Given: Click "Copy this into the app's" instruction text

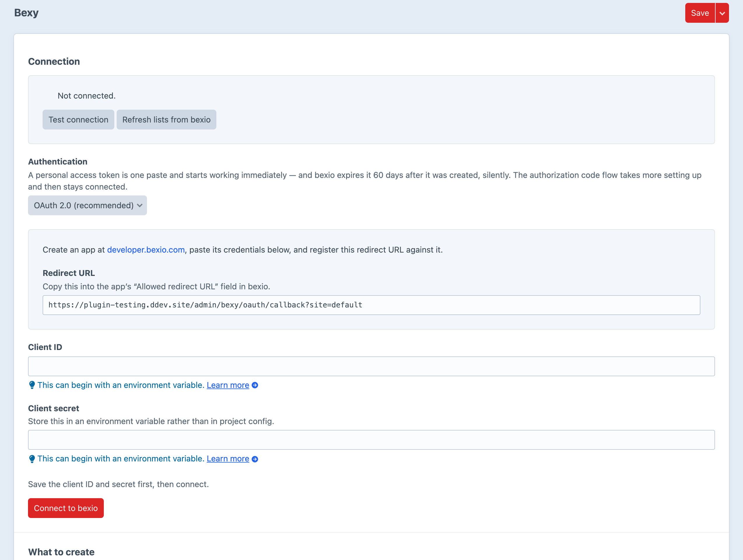Looking at the screenshot, I should point(157,286).
